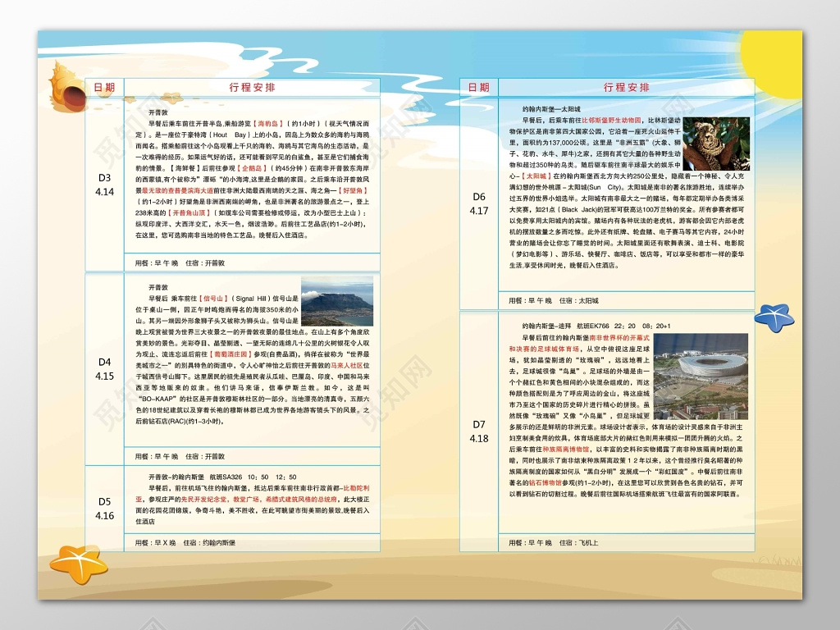Viewport: 840px width, 630px height.
Task: Click the red 【好望角】 highlighted text
Action: point(354,192)
